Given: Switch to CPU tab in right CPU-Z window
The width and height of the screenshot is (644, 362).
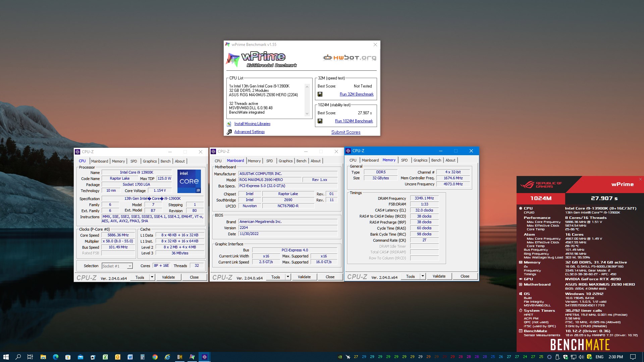Looking at the screenshot, I should 353,160.
